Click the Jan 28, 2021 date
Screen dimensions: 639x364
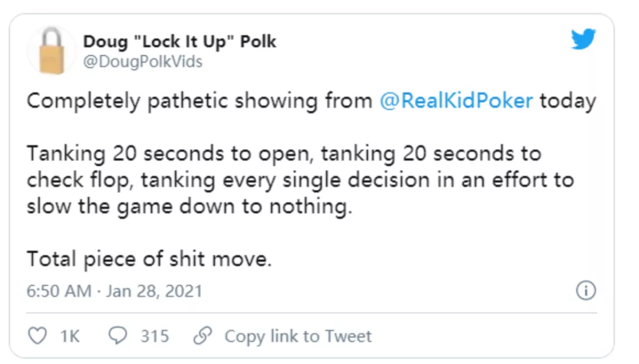click(x=154, y=291)
